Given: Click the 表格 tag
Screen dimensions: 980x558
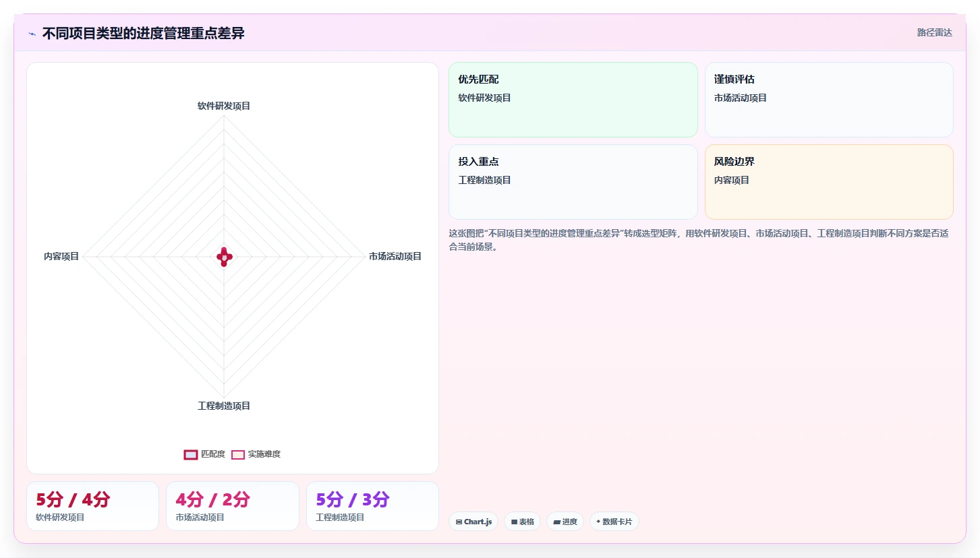Looking at the screenshot, I should tap(522, 522).
